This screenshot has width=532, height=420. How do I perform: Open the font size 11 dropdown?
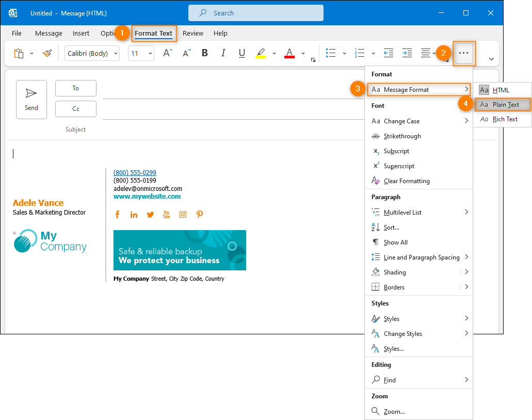(141, 53)
